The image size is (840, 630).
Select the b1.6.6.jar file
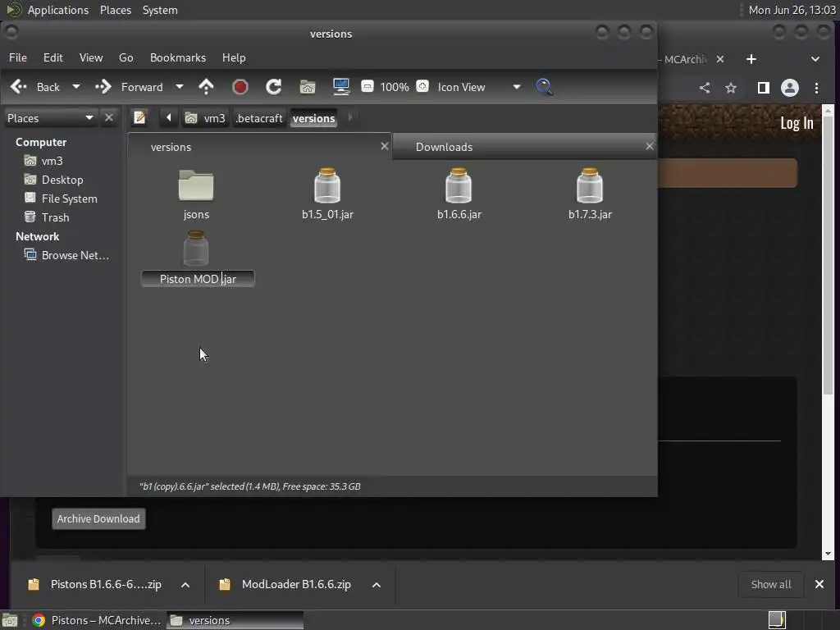tap(459, 194)
